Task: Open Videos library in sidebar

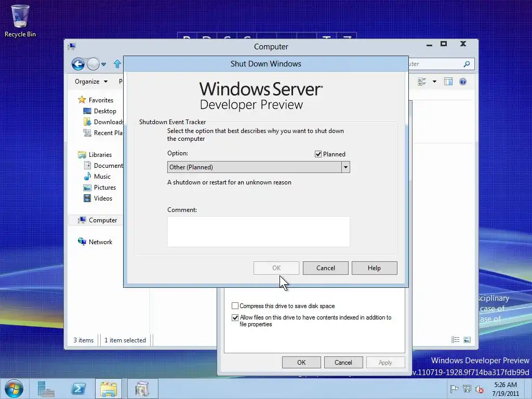Action: [x=98, y=198]
